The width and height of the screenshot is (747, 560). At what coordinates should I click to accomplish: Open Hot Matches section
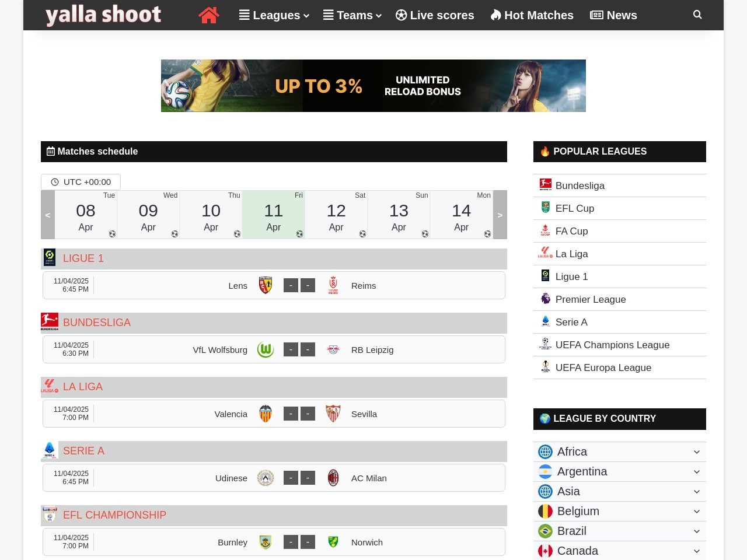[532, 15]
